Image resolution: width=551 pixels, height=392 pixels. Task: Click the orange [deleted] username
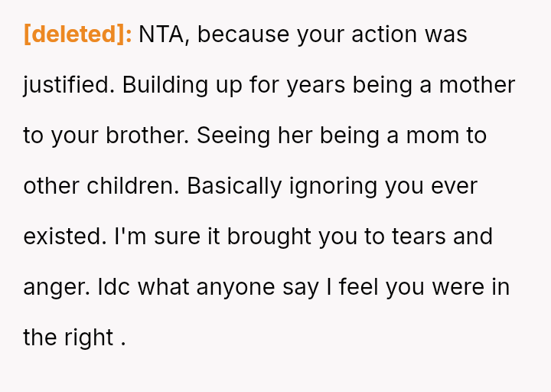pyautogui.click(x=78, y=34)
